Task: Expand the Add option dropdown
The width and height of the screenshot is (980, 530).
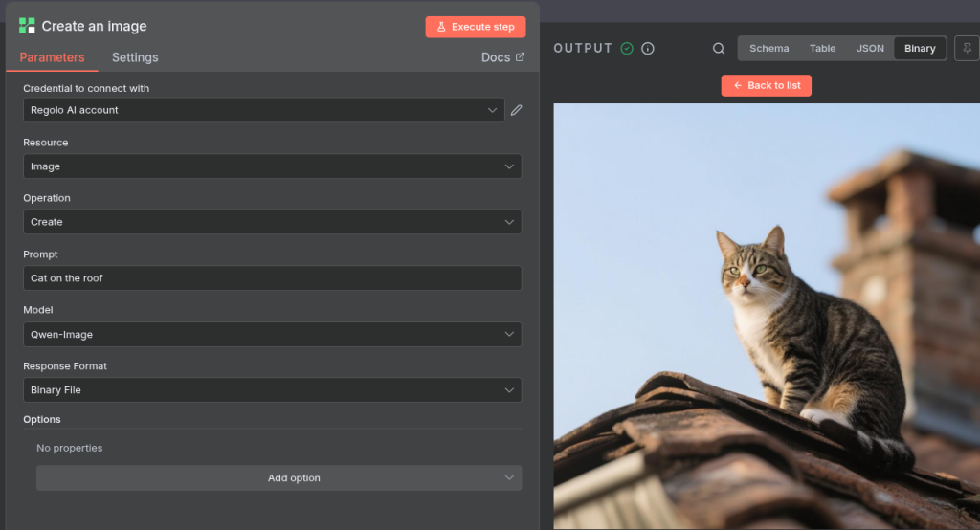Action: tap(278, 478)
